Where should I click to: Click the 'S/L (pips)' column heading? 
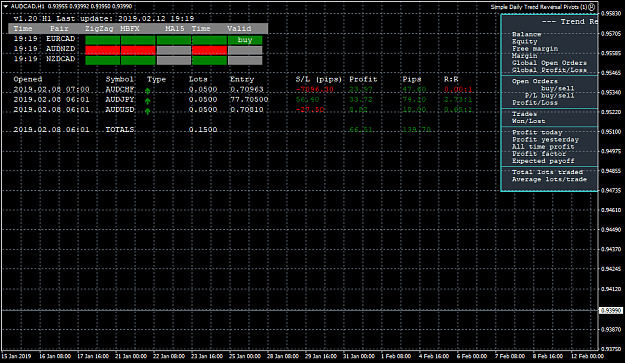coord(319,79)
